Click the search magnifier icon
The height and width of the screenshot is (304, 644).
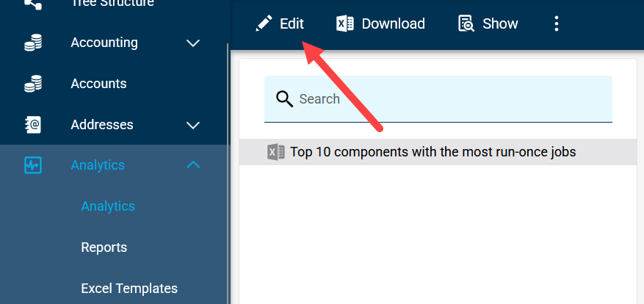(284, 99)
